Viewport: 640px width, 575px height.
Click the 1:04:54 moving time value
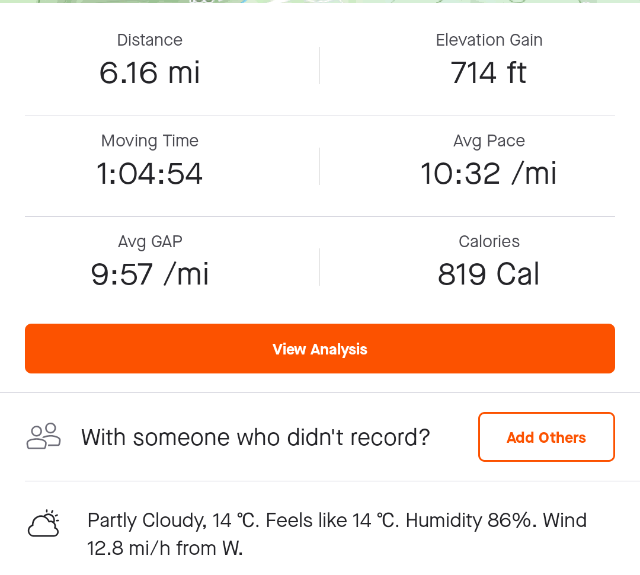point(150,174)
